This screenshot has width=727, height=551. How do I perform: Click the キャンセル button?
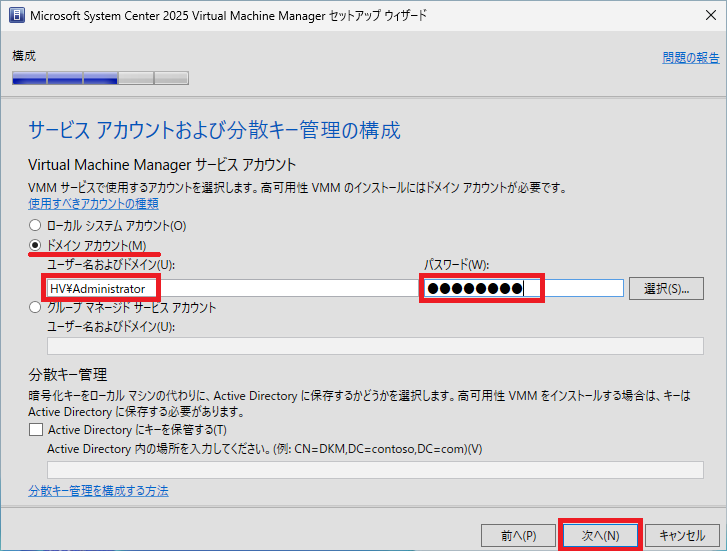[682, 536]
